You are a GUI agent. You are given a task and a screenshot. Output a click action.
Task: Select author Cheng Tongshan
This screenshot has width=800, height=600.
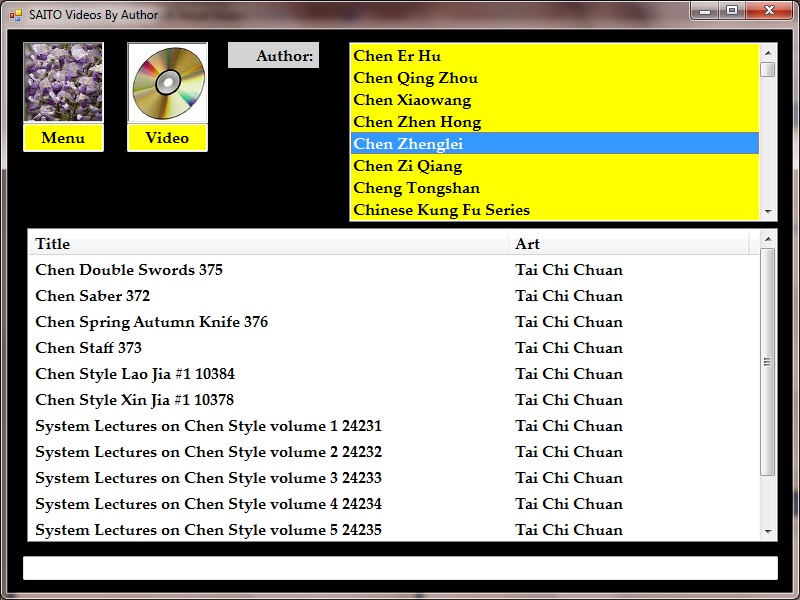(555, 187)
